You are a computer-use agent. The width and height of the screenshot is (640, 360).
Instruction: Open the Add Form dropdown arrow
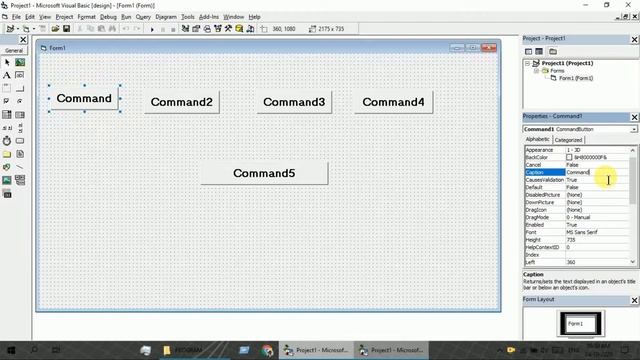point(33,29)
